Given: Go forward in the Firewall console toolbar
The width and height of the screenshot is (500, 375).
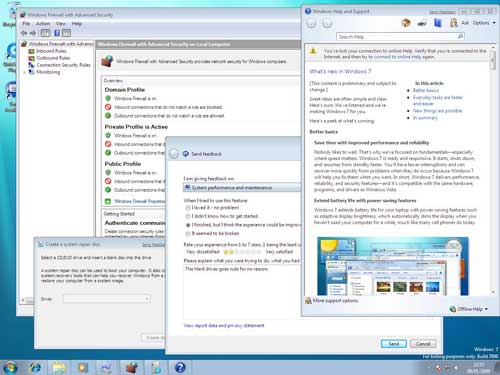Looking at the screenshot, I should click(x=33, y=33).
